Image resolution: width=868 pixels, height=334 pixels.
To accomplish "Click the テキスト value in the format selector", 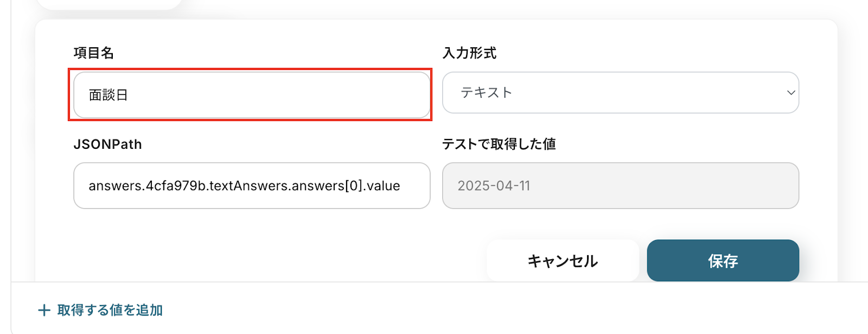I will click(x=486, y=93).
